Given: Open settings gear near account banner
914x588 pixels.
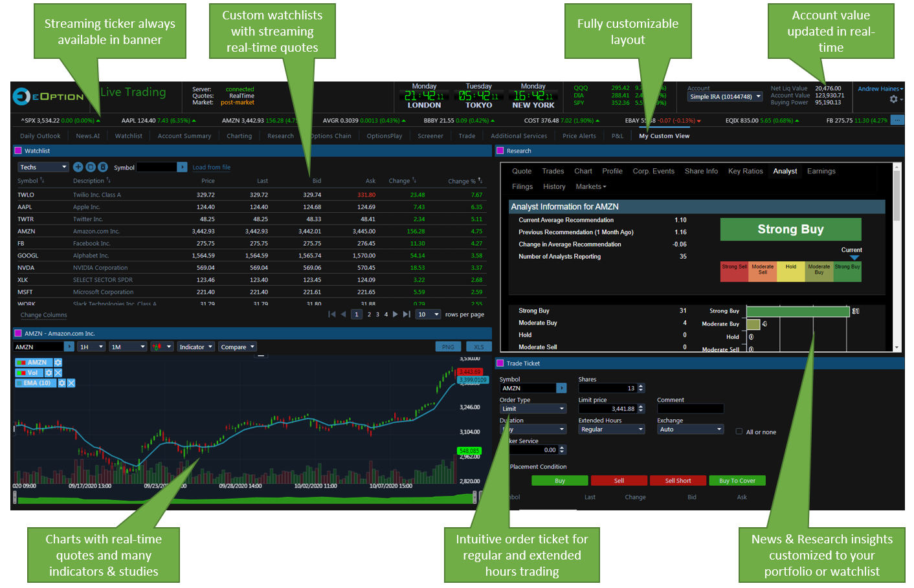Looking at the screenshot, I should tap(894, 99).
